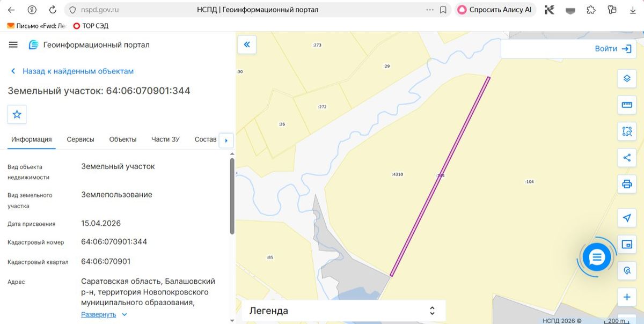Switch to the Сервисы tab
This screenshot has width=644, height=324.
[80, 139]
